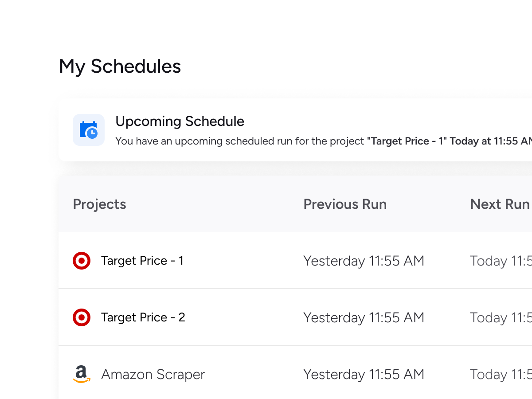Open the Amazon Scraper project

[x=153, y=374]
